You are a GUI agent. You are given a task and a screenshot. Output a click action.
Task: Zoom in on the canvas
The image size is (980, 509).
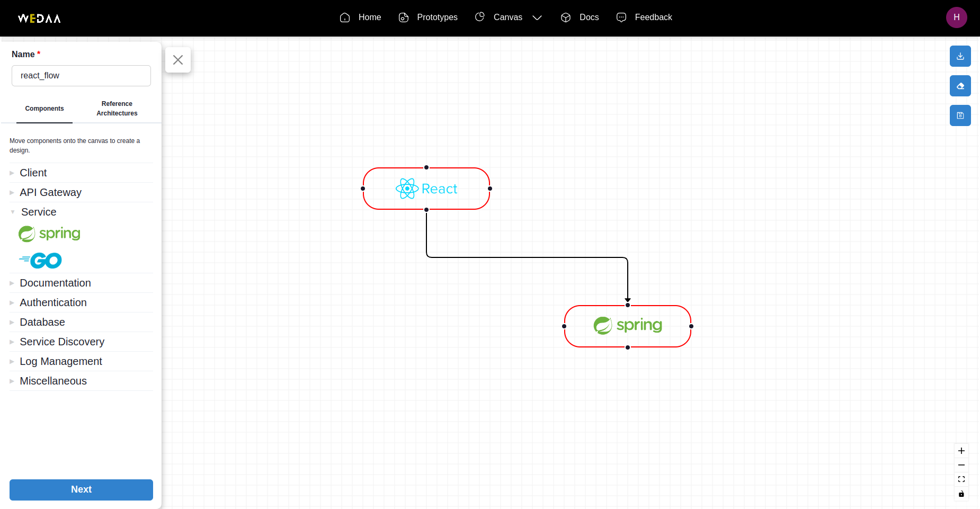pos(961,451)
